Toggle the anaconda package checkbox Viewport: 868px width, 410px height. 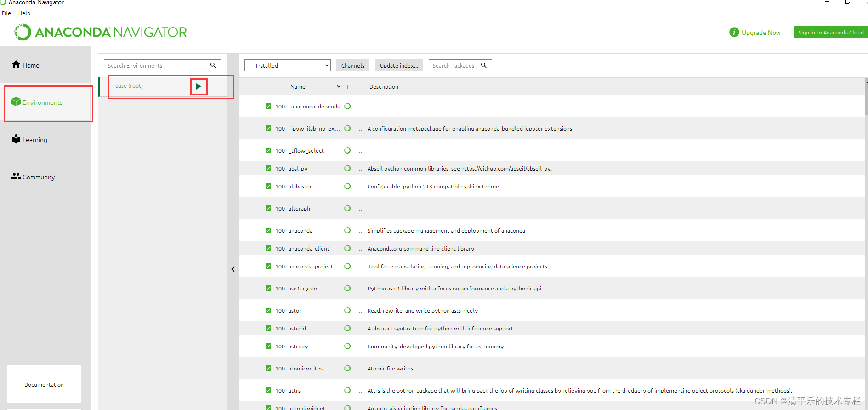pos(268,230)
